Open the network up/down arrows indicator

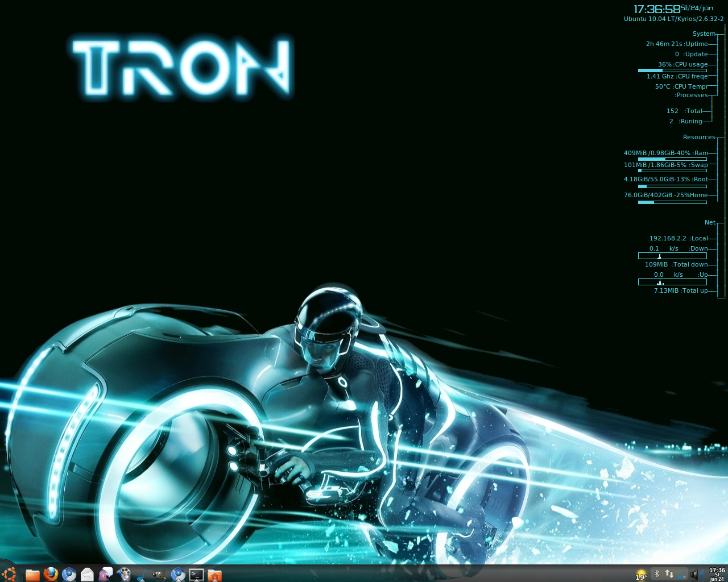[x=669, y=574]
